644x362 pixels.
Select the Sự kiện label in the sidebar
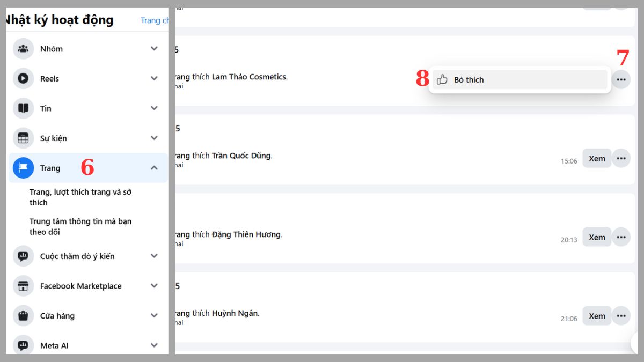tap(54, 138)
